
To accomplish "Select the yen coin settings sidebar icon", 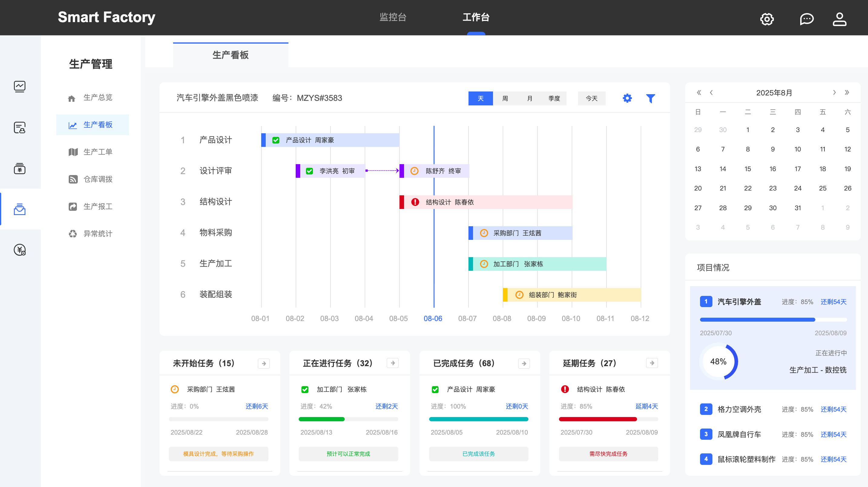I will [x=20, y=250].
